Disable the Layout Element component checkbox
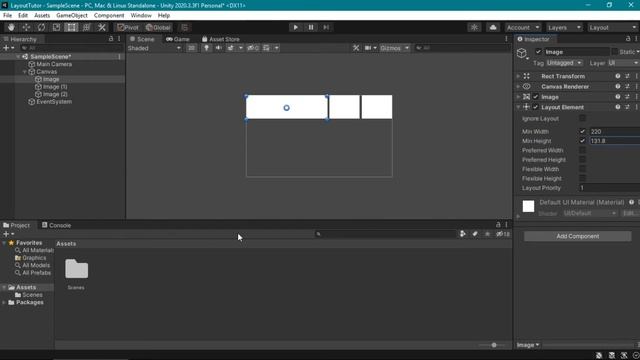Viewport: 640px width, 360px height. [x=536, y=107]
